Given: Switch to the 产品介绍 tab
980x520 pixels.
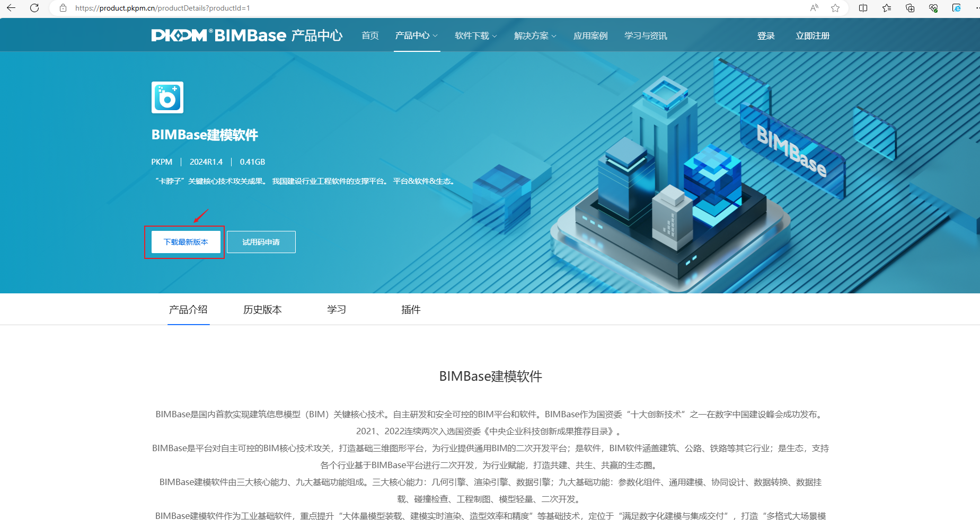Looking at the screenshot, I should pyautogui.click(x=188, y=309).
